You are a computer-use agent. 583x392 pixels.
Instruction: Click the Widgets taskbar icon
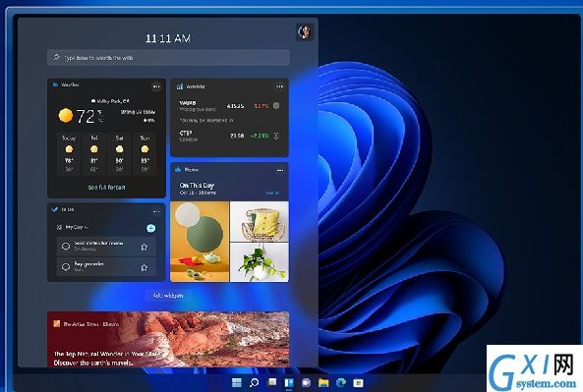pos(289,383)
